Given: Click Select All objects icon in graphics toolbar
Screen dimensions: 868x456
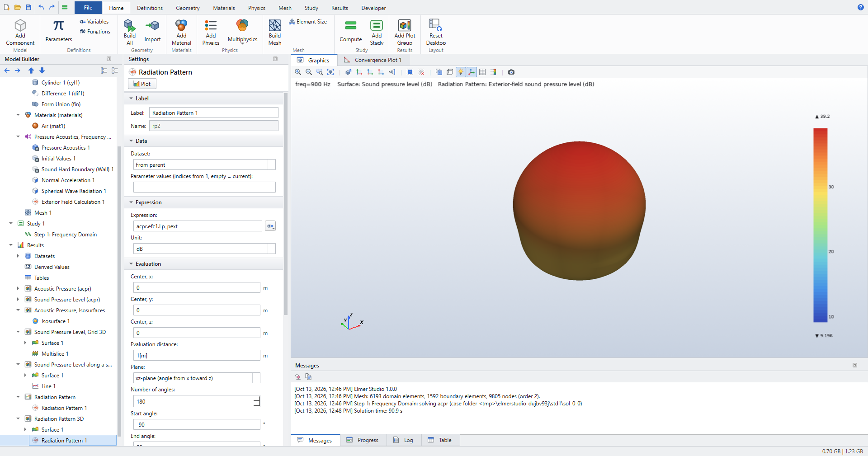Looking at the screenshot, I should pyautogui.click(x=410, y=72).
